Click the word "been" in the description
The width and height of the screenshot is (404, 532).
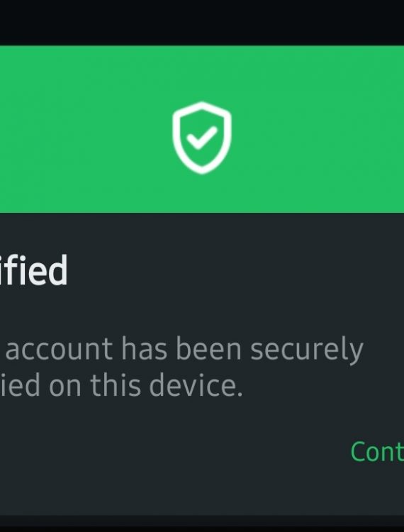[x=209, y=348]
